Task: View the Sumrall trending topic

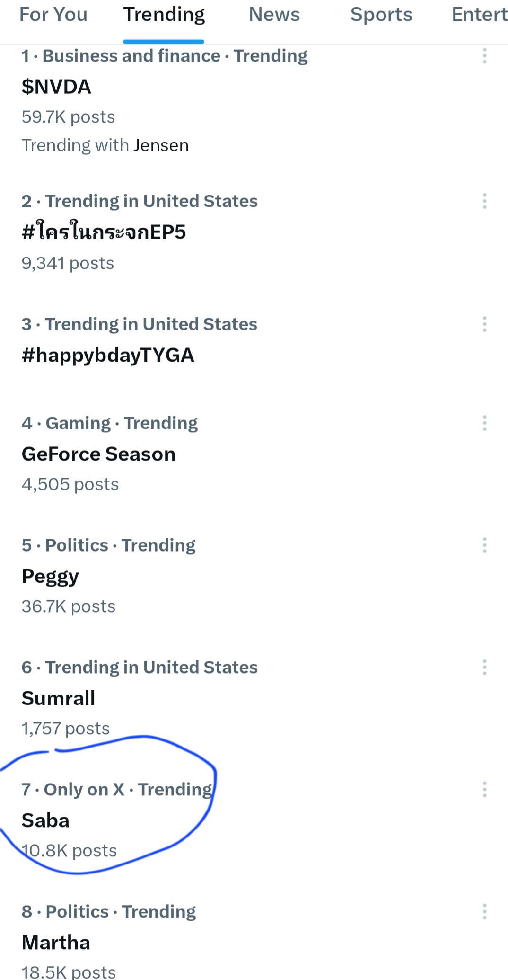Action: 59,698
